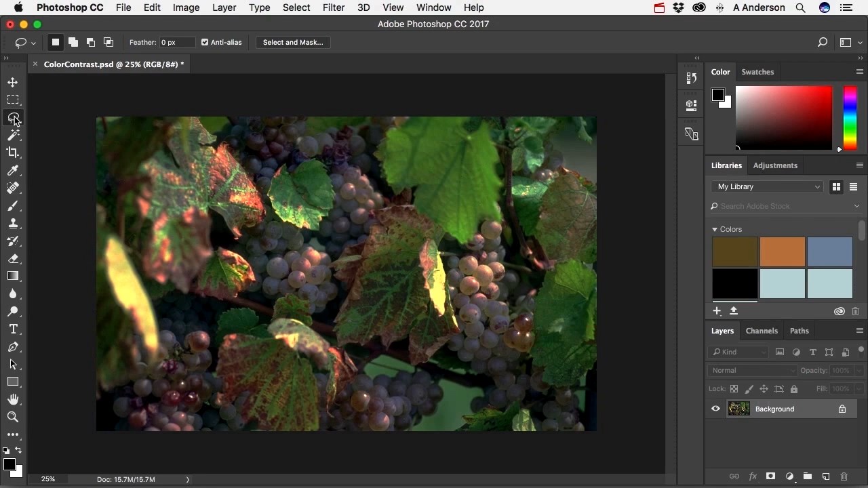Select the Type tool
868x488 pixels.
point(13,329)
